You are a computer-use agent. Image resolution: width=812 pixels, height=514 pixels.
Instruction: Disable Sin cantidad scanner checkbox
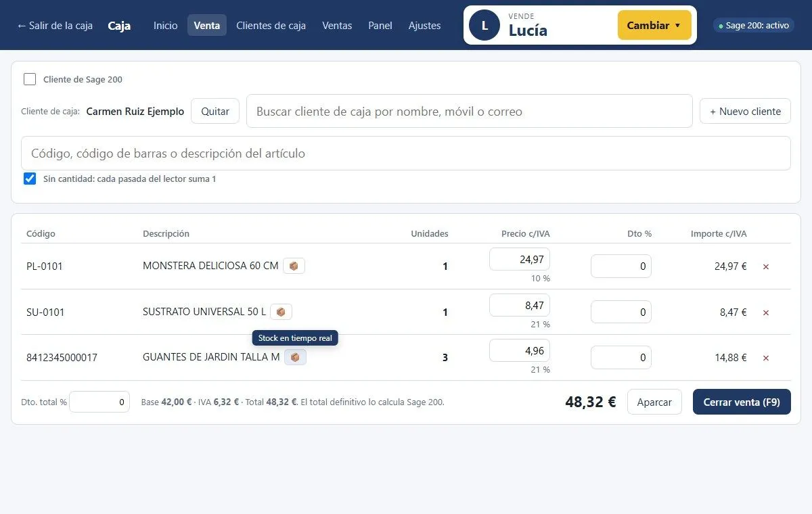click(x=30, y=179)
